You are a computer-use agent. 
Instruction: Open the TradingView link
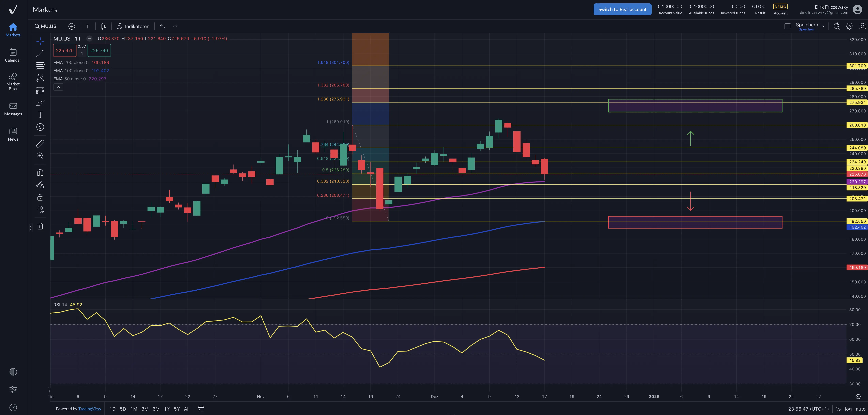[x=90, y=409]
